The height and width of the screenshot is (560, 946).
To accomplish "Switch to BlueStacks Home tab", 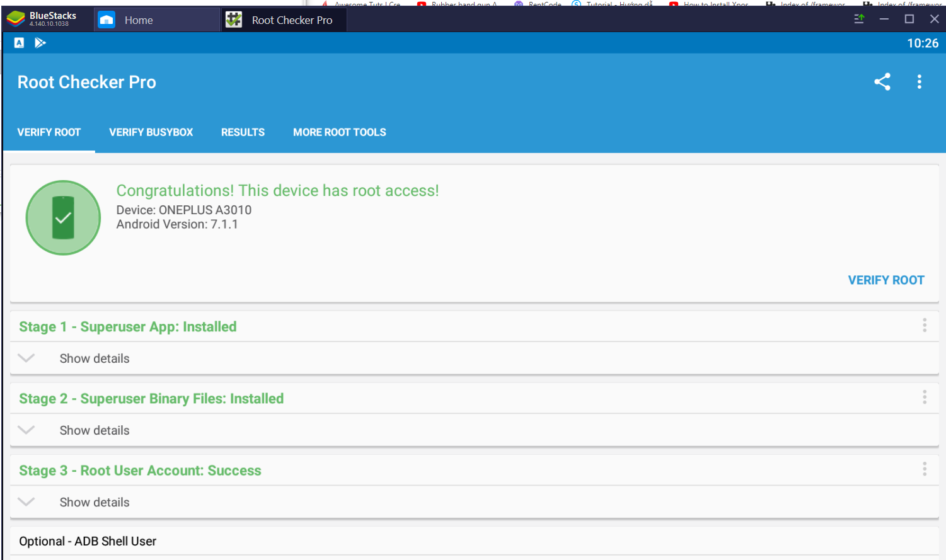I will click(x=157, y=20).
